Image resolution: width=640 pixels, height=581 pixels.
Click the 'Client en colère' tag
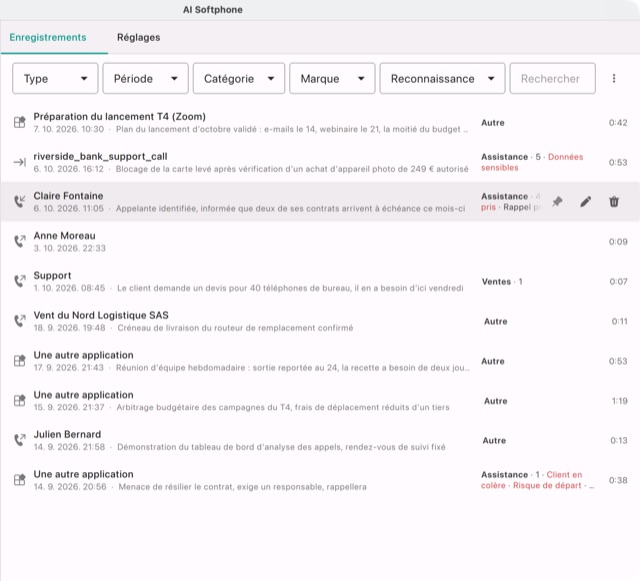(x=532, y=480)
